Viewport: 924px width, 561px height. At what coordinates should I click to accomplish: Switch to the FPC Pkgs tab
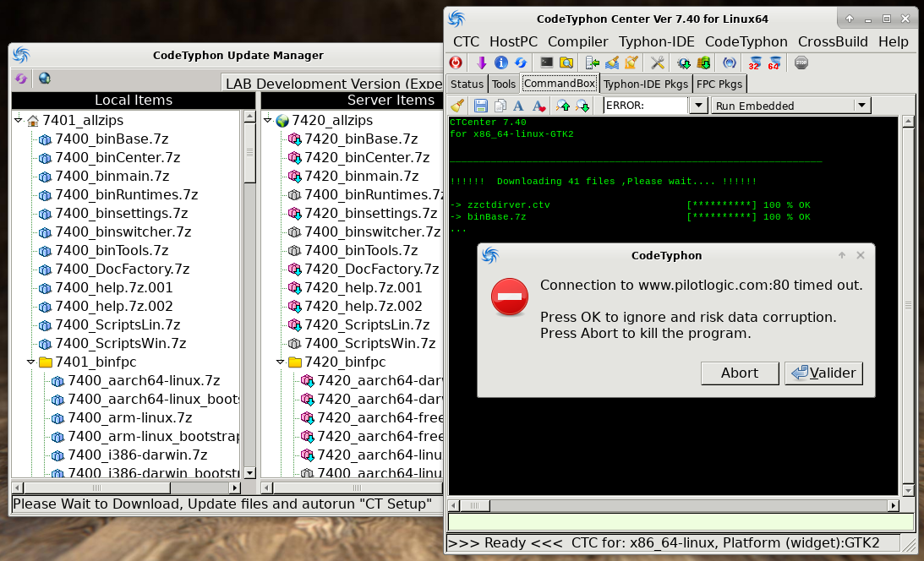point(719,84)
